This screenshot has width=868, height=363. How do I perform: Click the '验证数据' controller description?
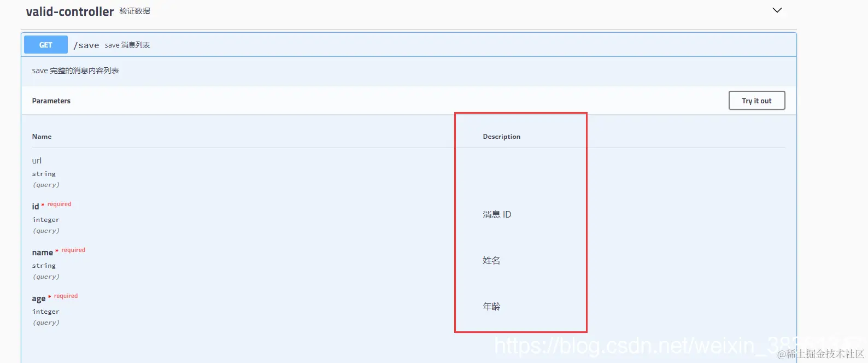click(x=134, y=11)
